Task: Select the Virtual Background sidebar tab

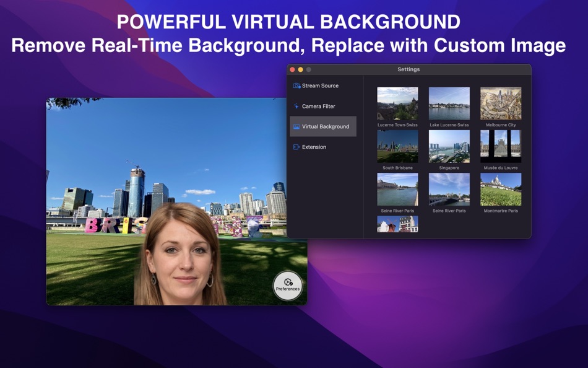Action: click(323, 126)
